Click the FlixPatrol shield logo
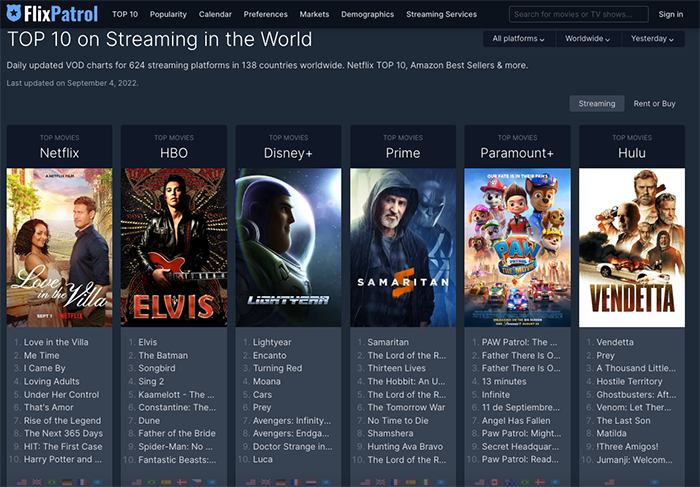 [x=14, y=13]
